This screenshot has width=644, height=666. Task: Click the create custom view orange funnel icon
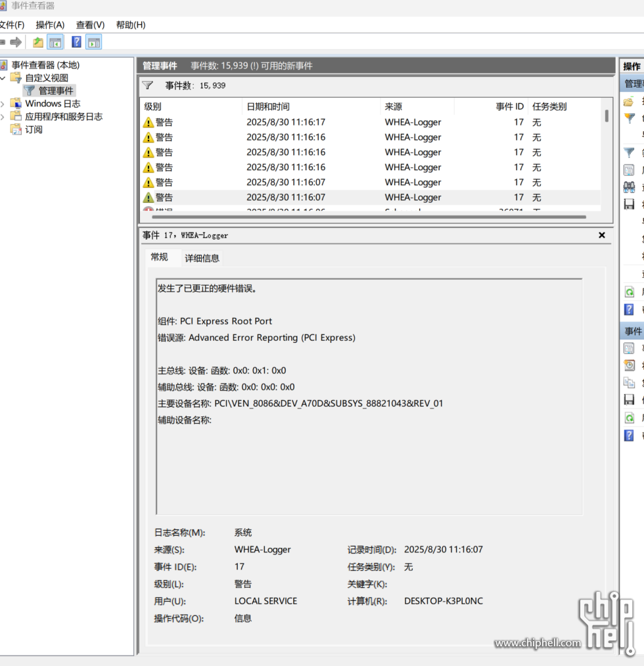629,118
